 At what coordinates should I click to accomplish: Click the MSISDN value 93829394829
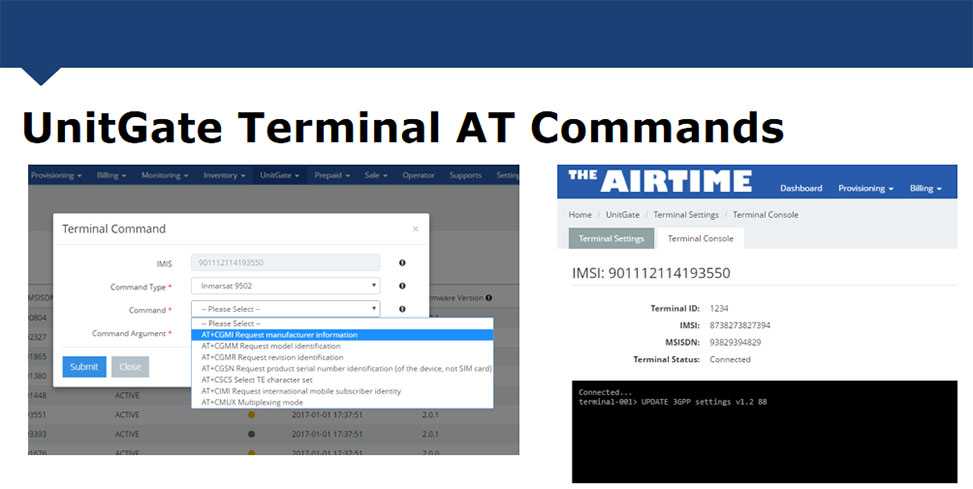[735, 343]
